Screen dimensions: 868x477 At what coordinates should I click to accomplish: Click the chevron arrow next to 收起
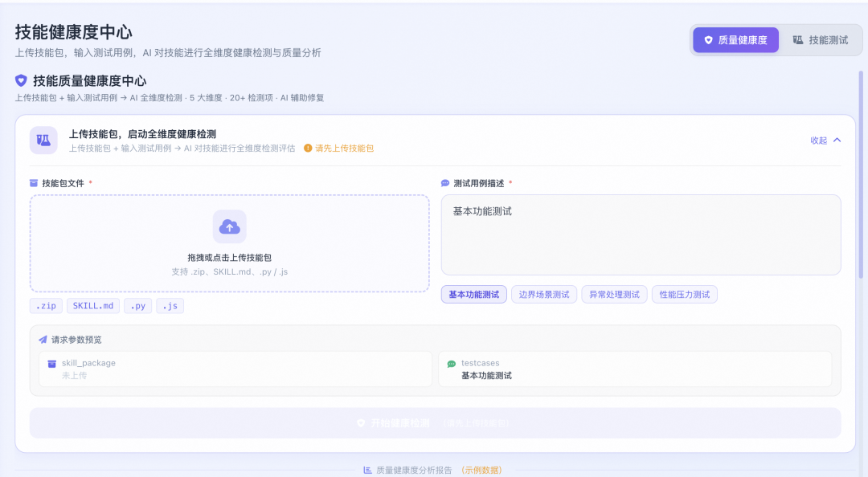point(837,141)
